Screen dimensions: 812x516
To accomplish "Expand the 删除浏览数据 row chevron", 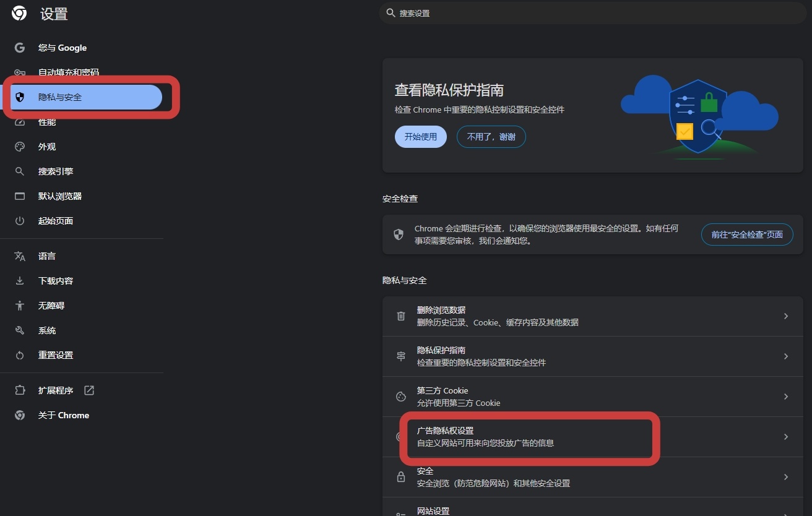I will pos(786,316).
